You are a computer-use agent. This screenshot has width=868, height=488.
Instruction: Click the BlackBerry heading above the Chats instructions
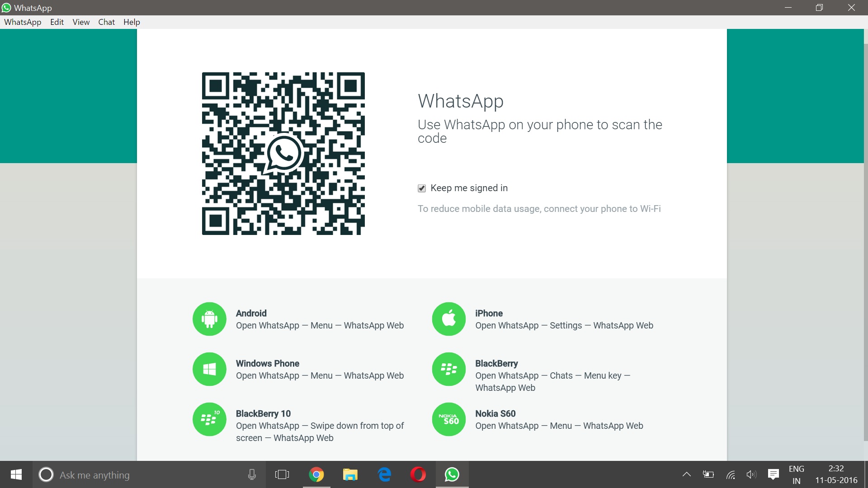[x=496, y=363]
